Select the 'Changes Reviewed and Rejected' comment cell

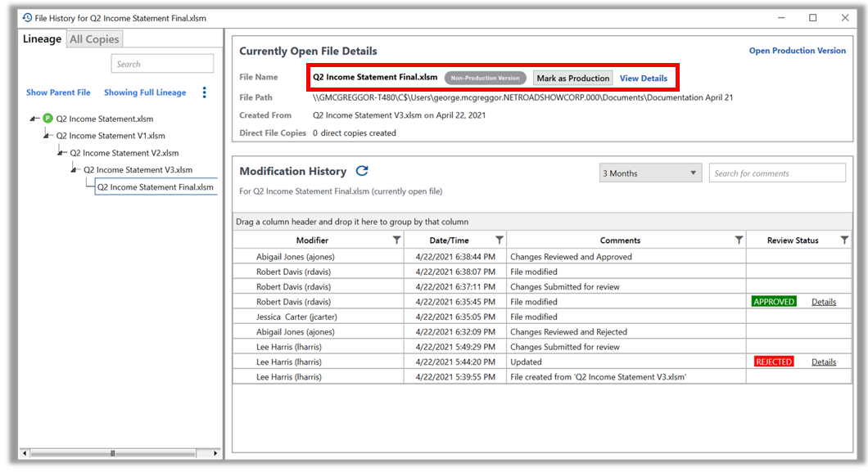[626, 331]
